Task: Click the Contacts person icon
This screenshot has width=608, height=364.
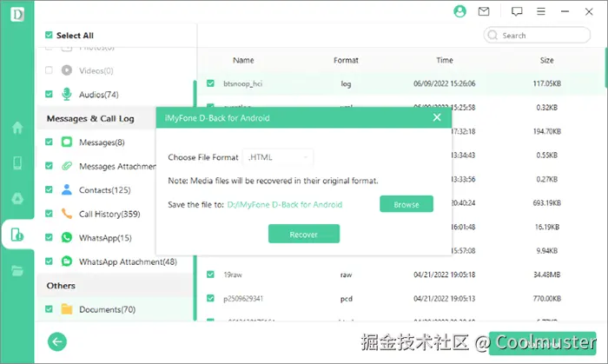Action: 67,189
